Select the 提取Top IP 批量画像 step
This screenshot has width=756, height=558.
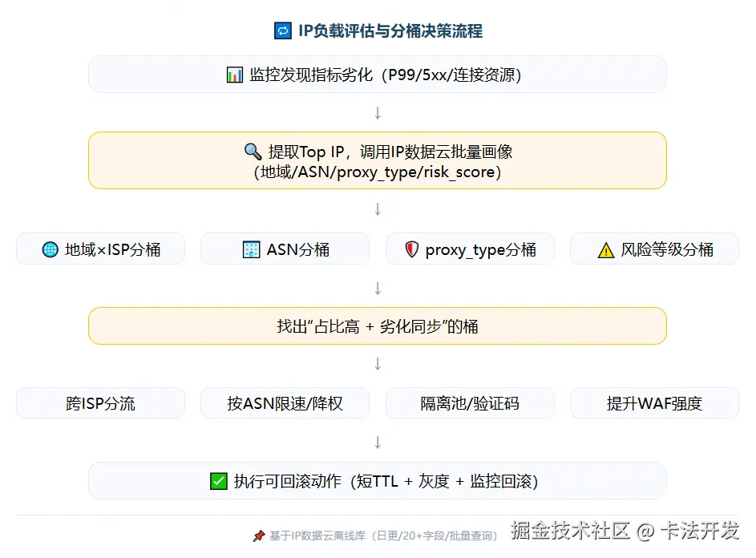377,160
